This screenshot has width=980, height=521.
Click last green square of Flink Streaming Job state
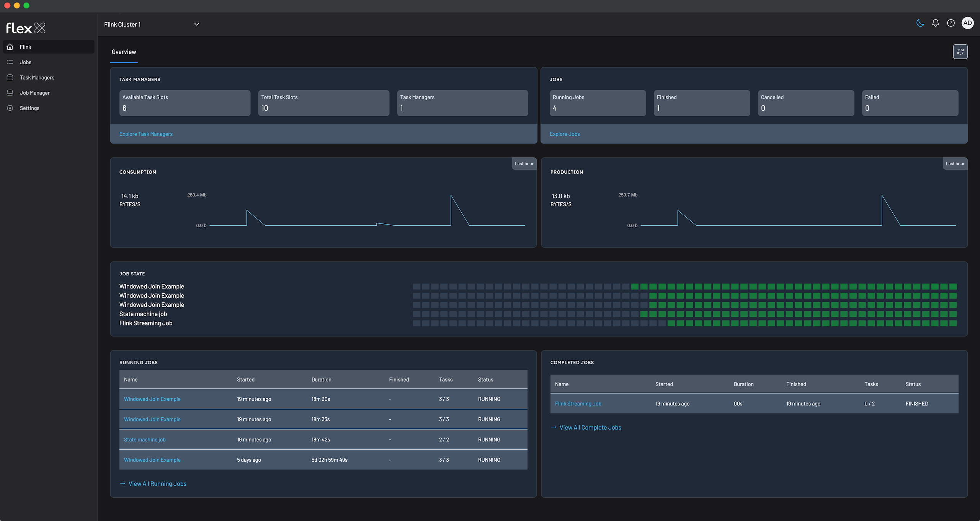point(953,323)
